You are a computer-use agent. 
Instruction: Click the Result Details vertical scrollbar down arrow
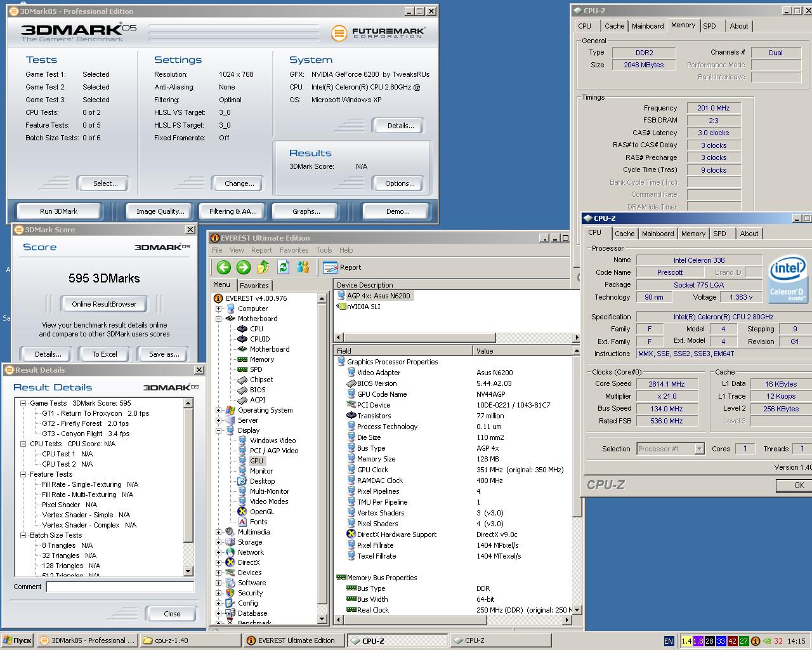(x=188, y=571)
